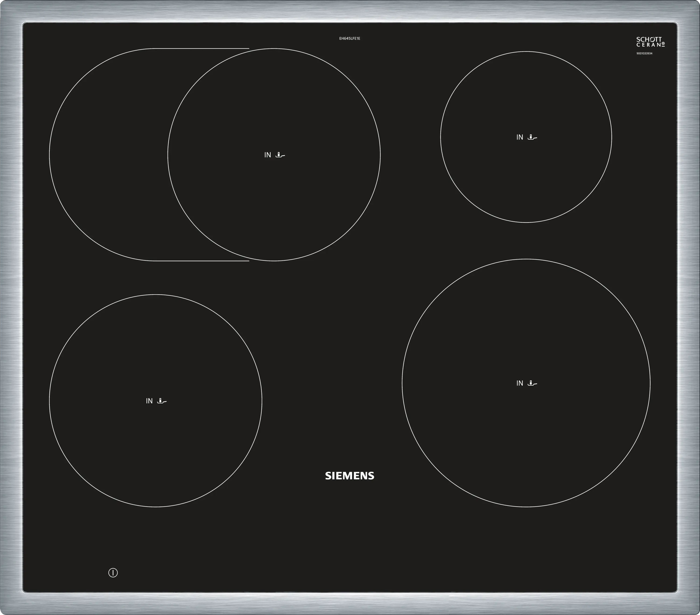Click the pan icon in small top-right zone
700x615 pixels.
(532, 137)
